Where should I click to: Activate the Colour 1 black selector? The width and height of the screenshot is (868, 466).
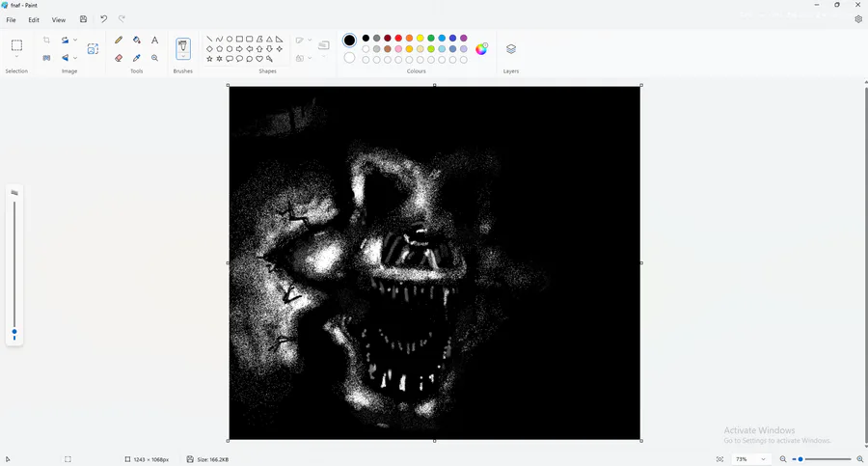click(349, 40)
